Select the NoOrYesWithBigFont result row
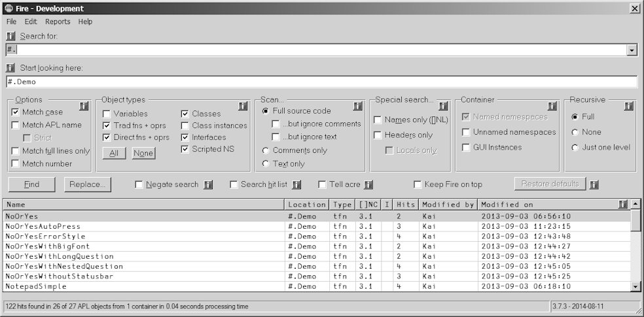644x317 pixels. (x=317, y=246)
